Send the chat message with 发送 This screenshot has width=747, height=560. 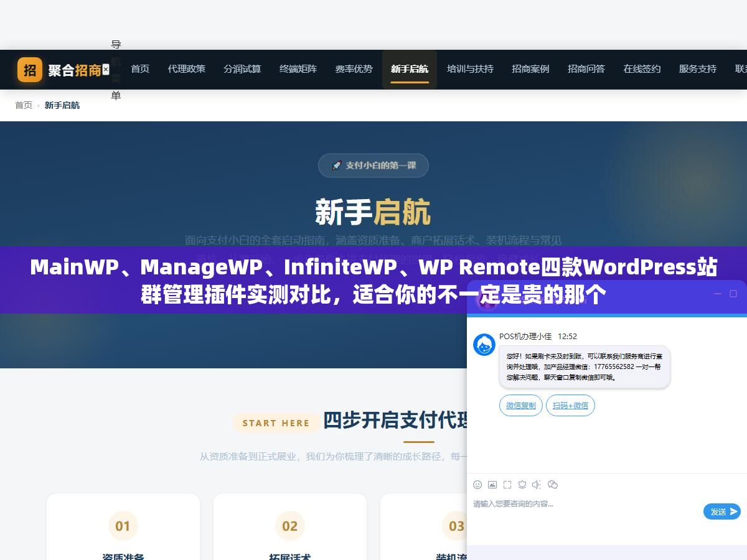coord(722,511)
